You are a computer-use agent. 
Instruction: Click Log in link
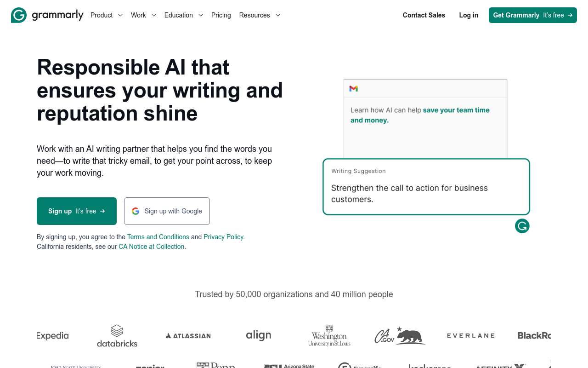(469, 15)
